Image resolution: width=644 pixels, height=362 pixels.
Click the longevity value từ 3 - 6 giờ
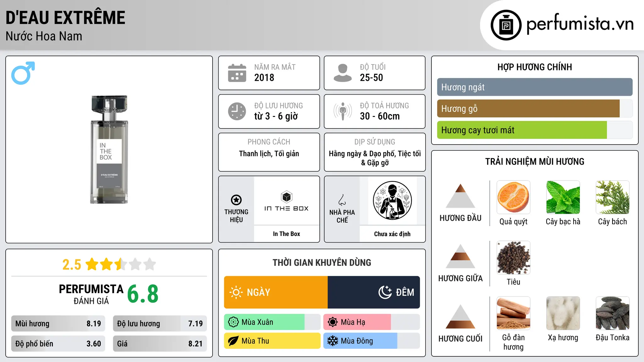pos(276,116)
